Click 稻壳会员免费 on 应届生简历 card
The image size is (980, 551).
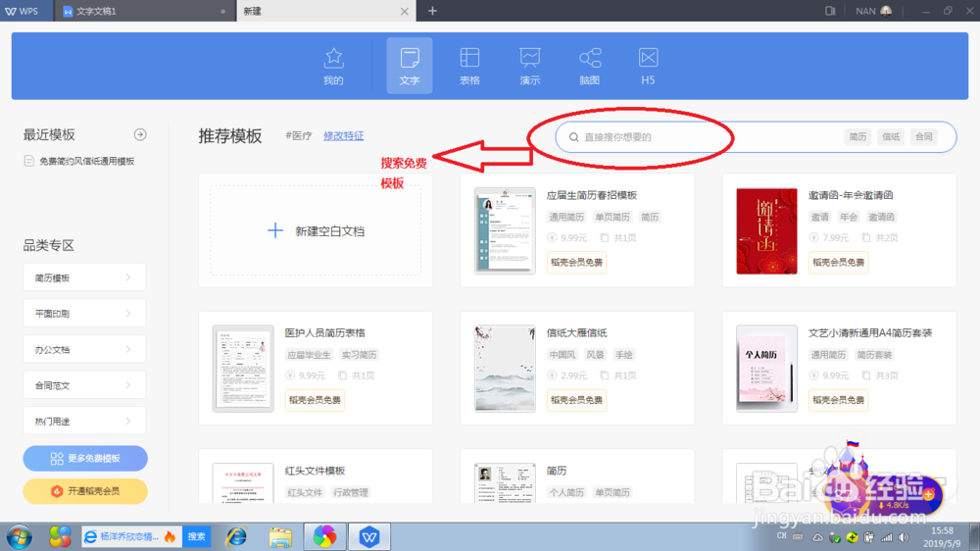(x=576, y=262)
